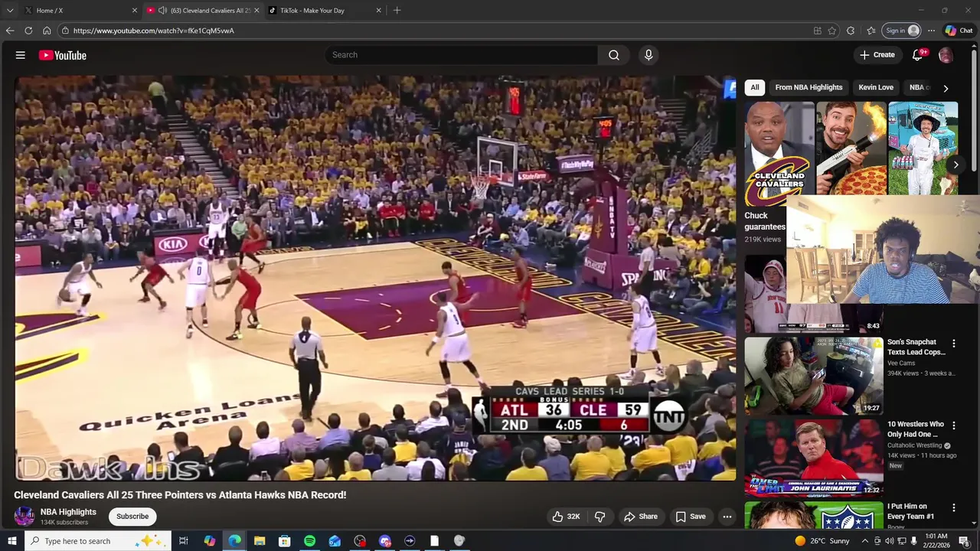980x551 pixels.
Task: Select the Kevin Love filter chip
Action: click(x=876, y=87)
